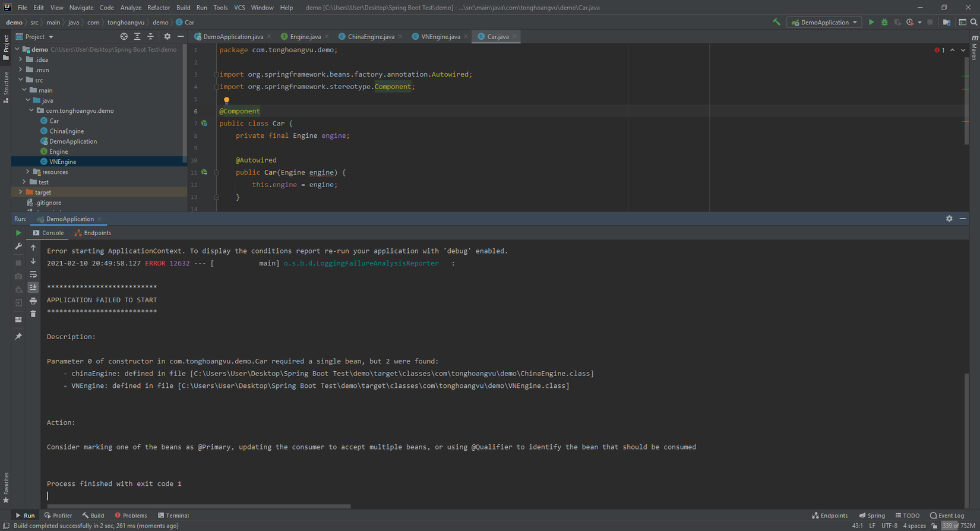This screenshot has width=980, height=531.
Task: Rerun DemoApplication from the Run panel
Action: tap(18, 233)
